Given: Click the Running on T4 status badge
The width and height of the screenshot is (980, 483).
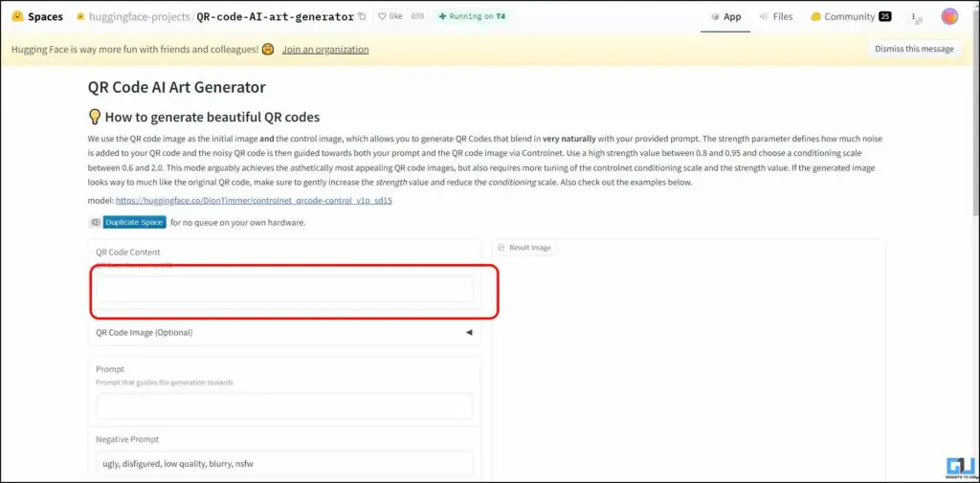Looking at the screenshot, I should [472, 17].
